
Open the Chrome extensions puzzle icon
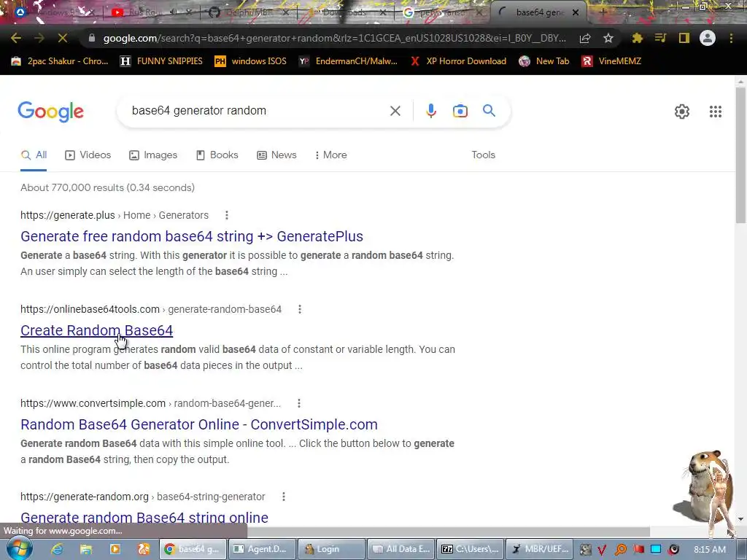pos(637,38)
